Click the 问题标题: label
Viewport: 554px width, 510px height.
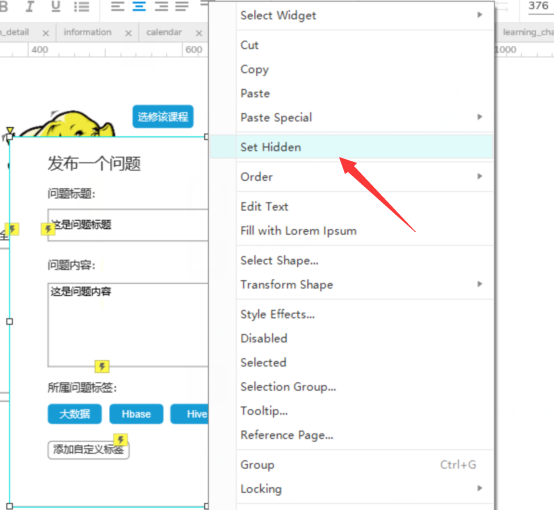pyautogui.click(x=71, y=194)
